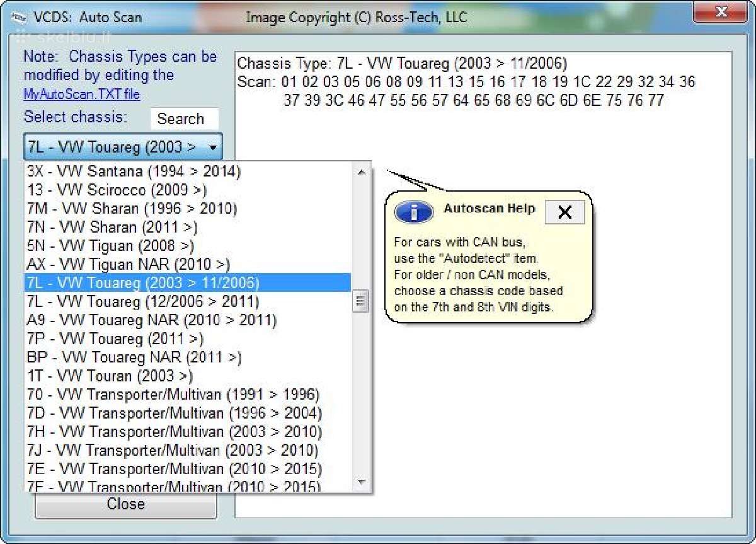Select 13 - VW Scirocco (2009 >)
The height and width of the screenshot is (544, 756).
(x=188, y=190)
